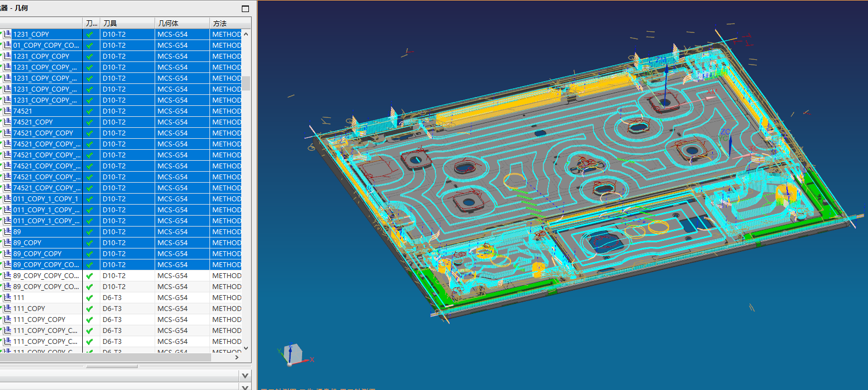The height and width of the screenshot is (390, 868).
Task: Select operation 111_COPY_COPY
Action: click(39, 319)
